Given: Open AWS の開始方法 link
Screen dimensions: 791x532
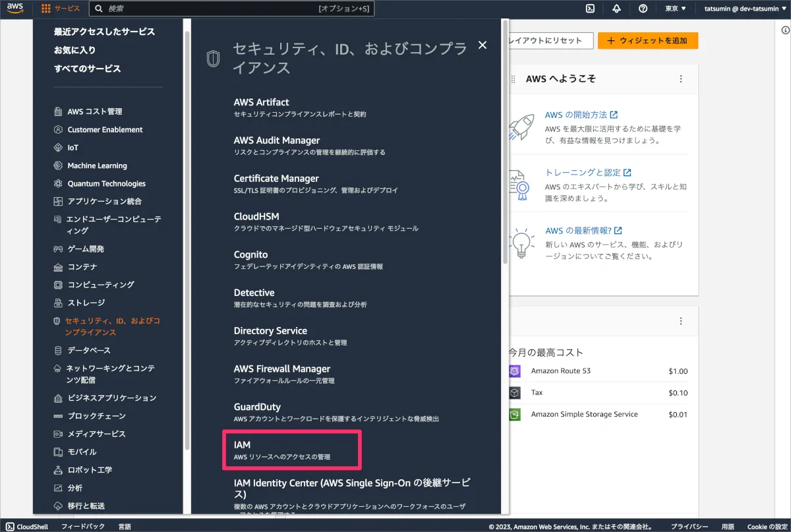Looking at the screenshot, I should (581, 115).
